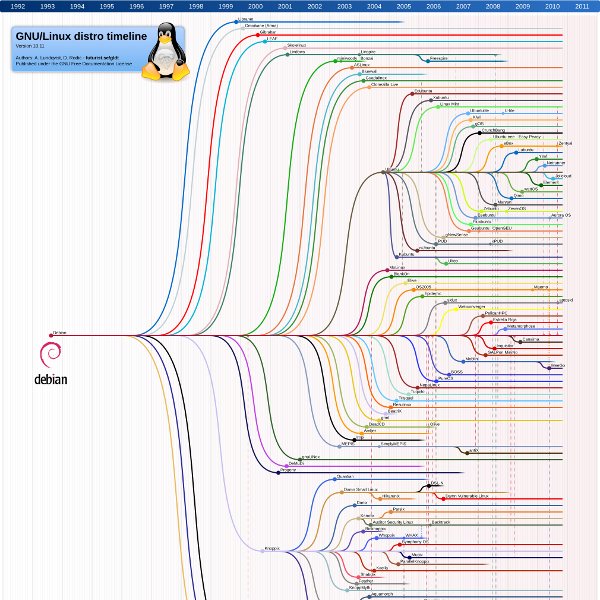
Task: Click the wattOS label
Action: [x=531, y=189]
